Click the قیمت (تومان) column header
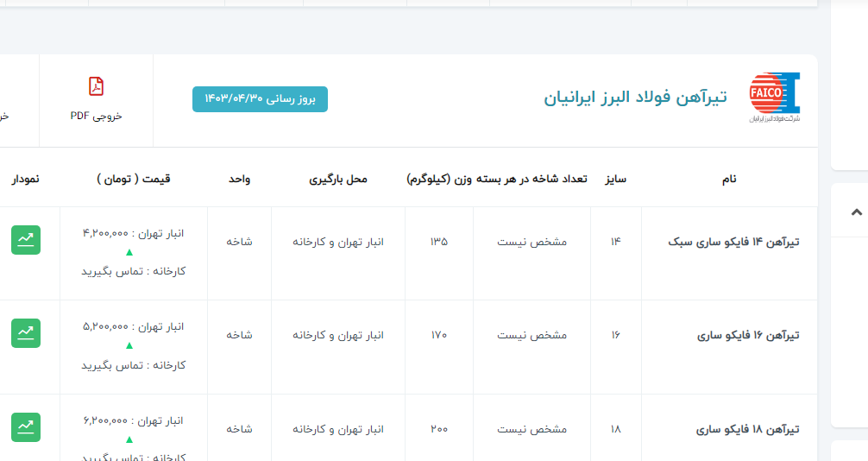Image resolution: width=868 pixels, height=461 pixels. [134, 179]
